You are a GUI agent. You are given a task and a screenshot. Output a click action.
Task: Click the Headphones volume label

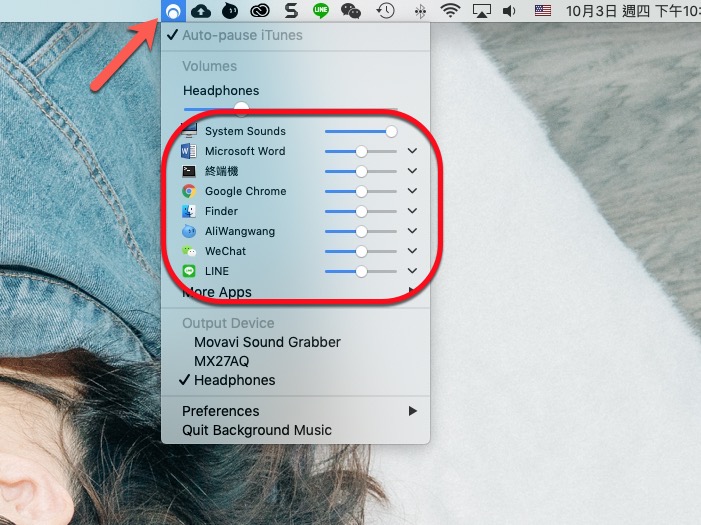click(x=221, y=90)
